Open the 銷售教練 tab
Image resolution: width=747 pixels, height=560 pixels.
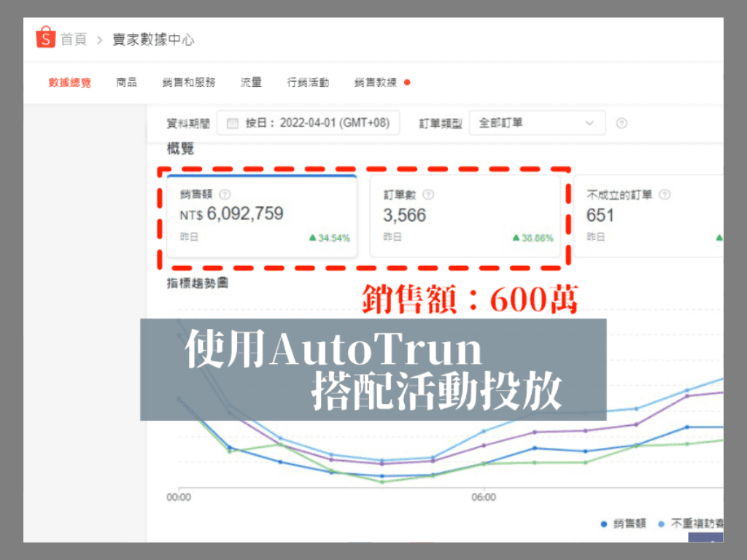click(376, 82)
